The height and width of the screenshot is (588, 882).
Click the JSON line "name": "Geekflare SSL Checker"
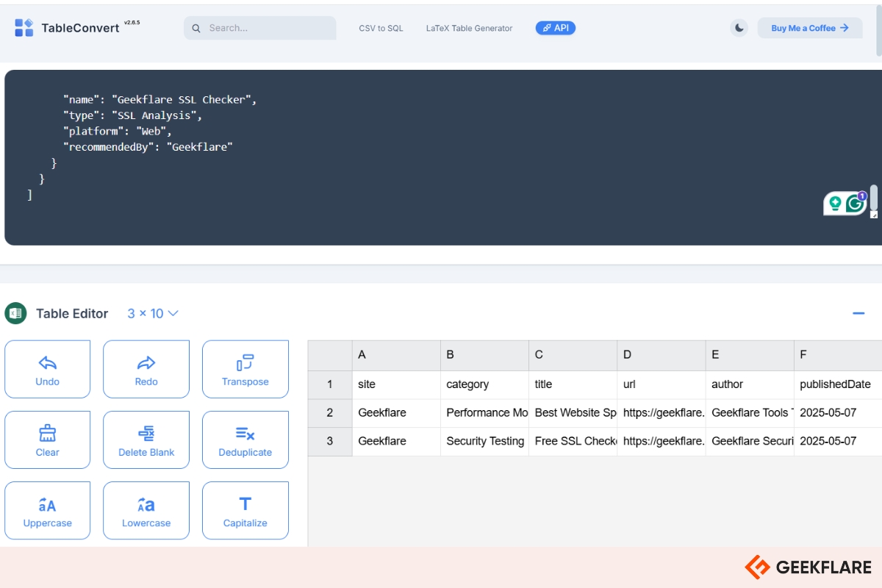point(160,99)
